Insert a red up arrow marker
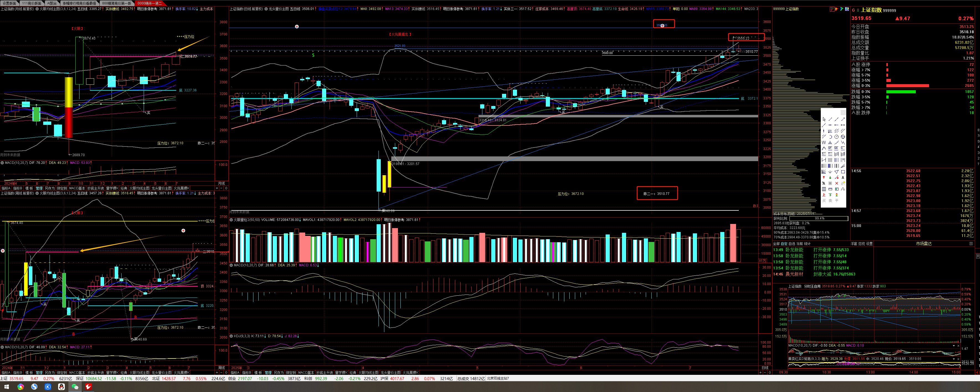 (x=824, y=177)
